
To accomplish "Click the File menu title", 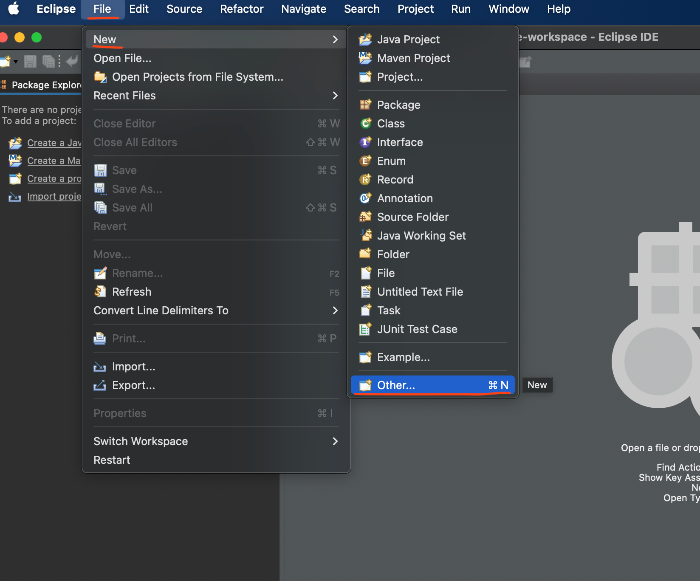I will 102,9.
